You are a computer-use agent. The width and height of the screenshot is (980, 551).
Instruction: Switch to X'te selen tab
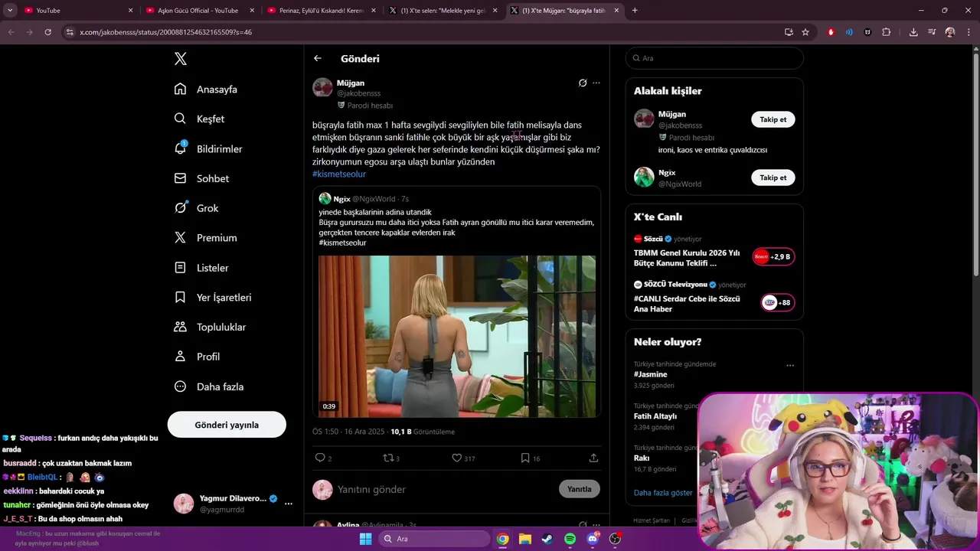(x=443, y=11)
